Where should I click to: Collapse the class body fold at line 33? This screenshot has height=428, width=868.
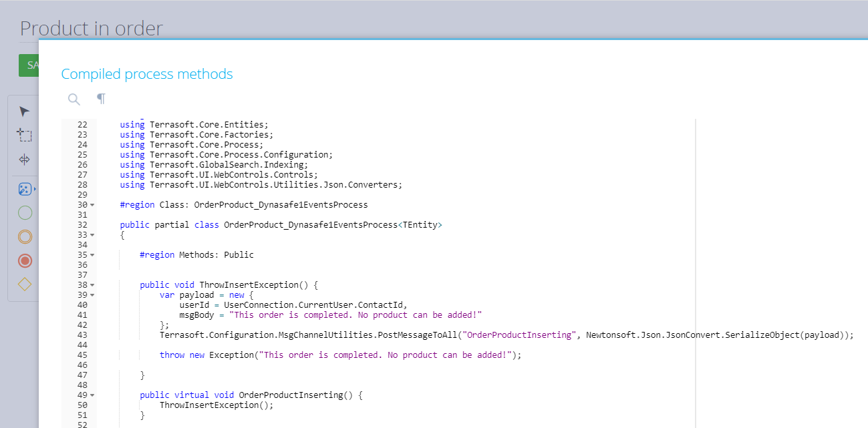click(92, 235)
